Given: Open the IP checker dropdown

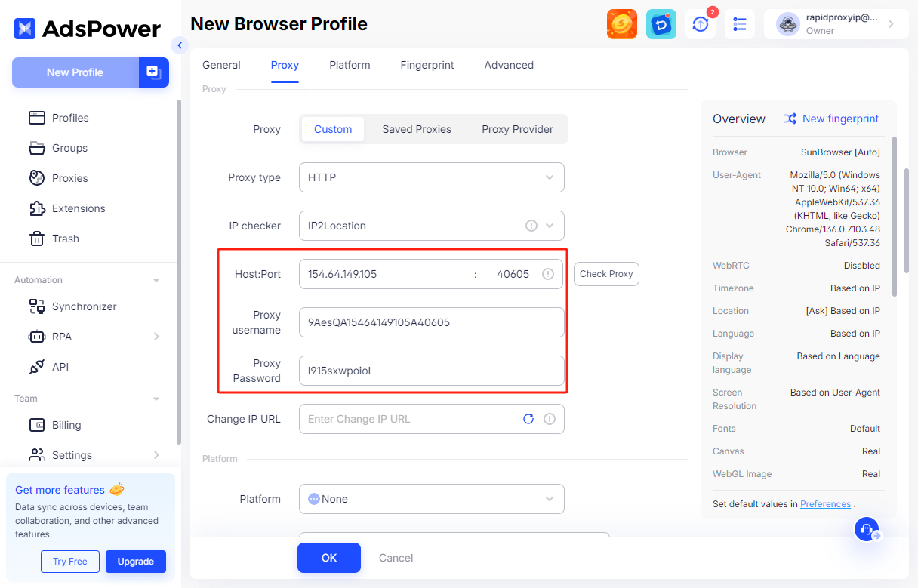Looking at the screenshot, I should (432, 226).
